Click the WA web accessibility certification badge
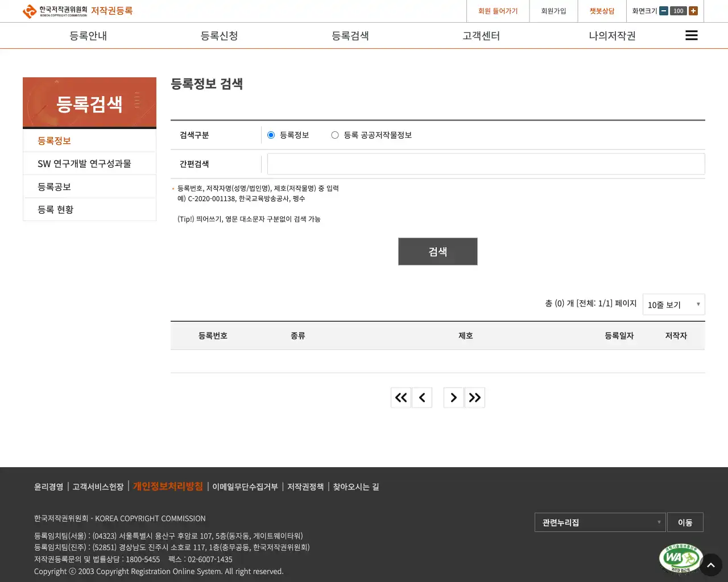Screen dimensions: 728x582 pos(680,559)
